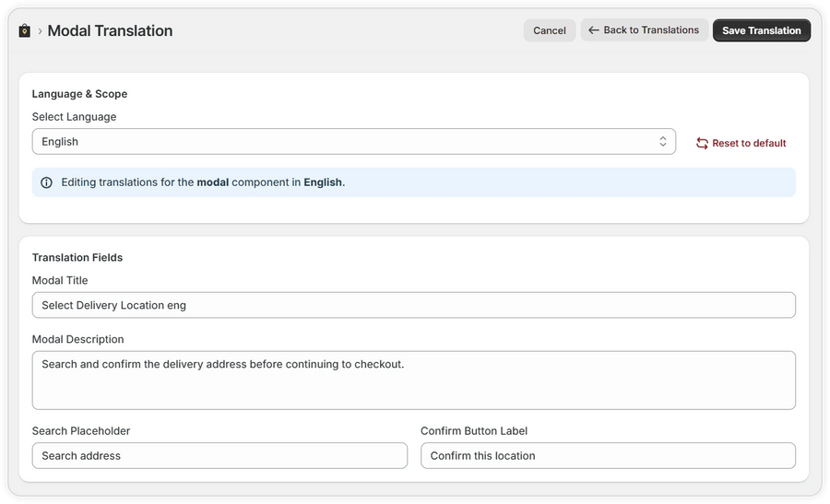Click the Modal Title label
The height and width of the screenshot is (504, 830).
point(60,280)
